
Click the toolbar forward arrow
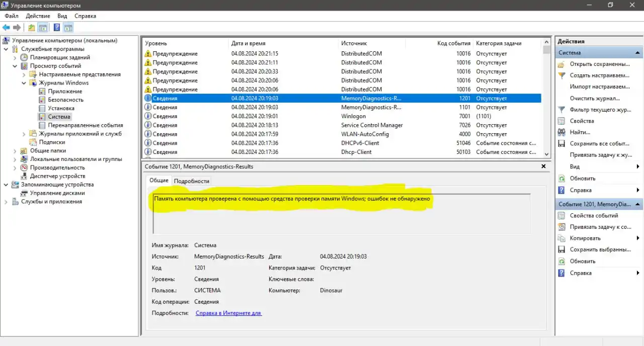(x=17, y=27)
